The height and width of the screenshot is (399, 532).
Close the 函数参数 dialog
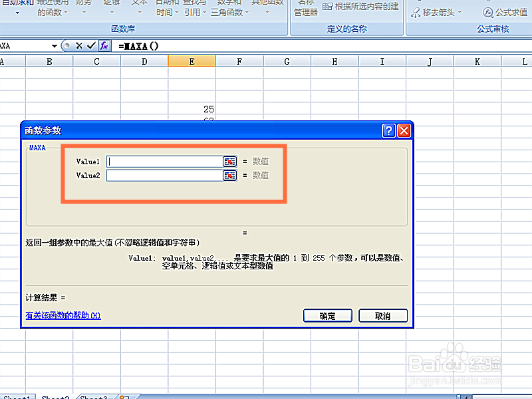point(404,130)
